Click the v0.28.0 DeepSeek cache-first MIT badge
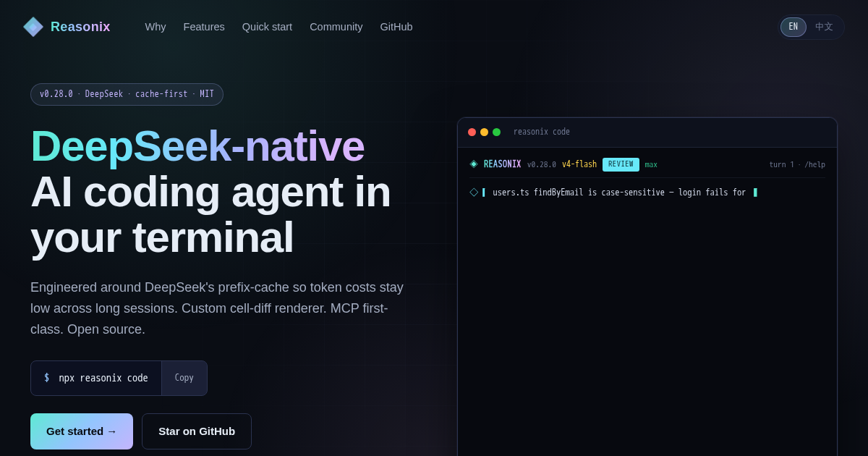Image resolution: width=868 pixels, height=456 pixels. point(127,94)
